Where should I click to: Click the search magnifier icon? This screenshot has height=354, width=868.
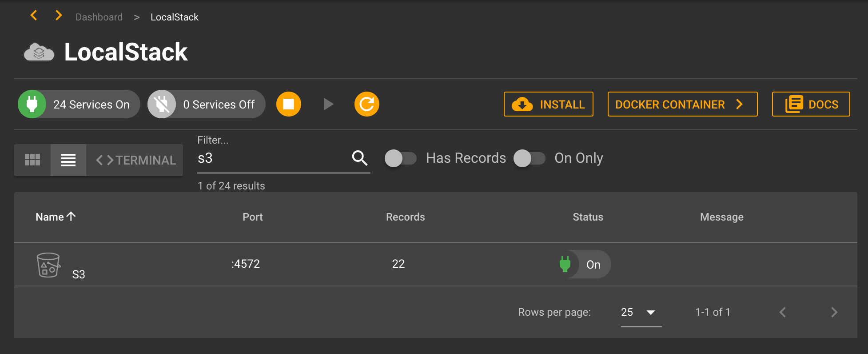click(x=360, y=158)
